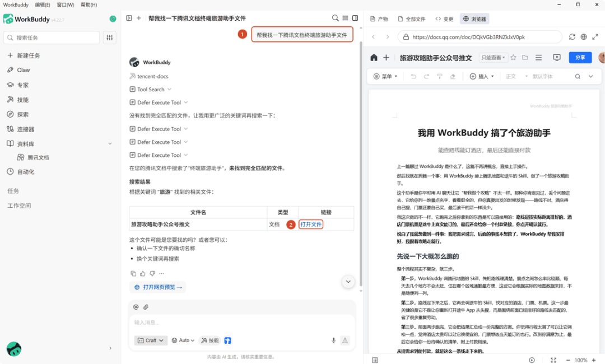Click the browser URL address bar

[x=480, y=37]
